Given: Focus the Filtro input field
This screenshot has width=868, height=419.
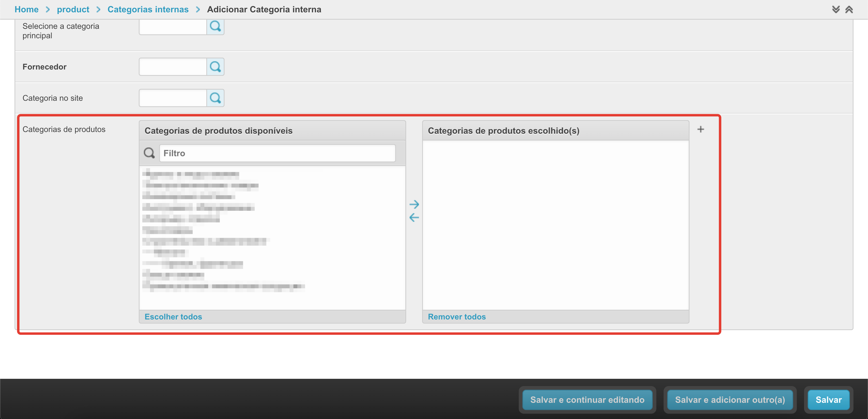Looking at the screenshot, I should click(x=277, y=153).
